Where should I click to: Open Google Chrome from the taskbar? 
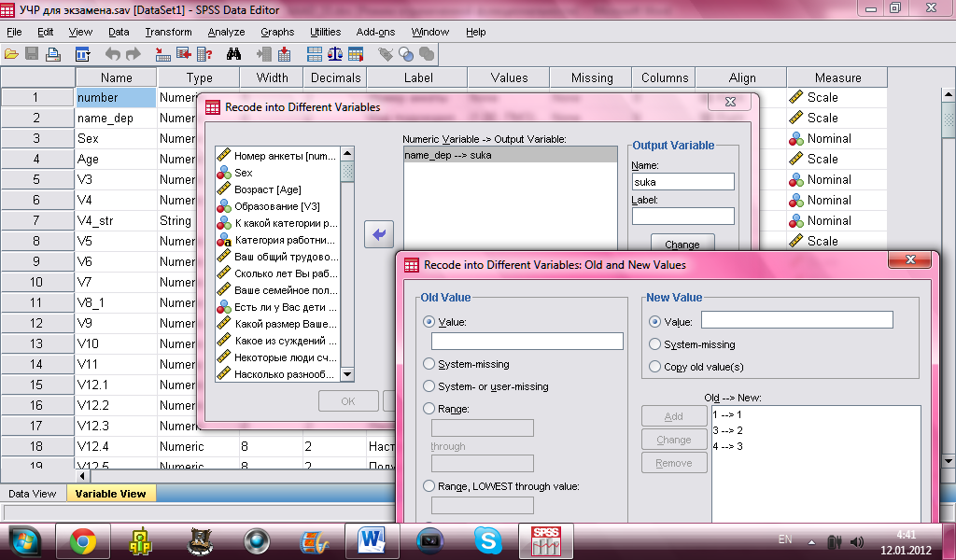pyautogui.click(x=83, y=541)
